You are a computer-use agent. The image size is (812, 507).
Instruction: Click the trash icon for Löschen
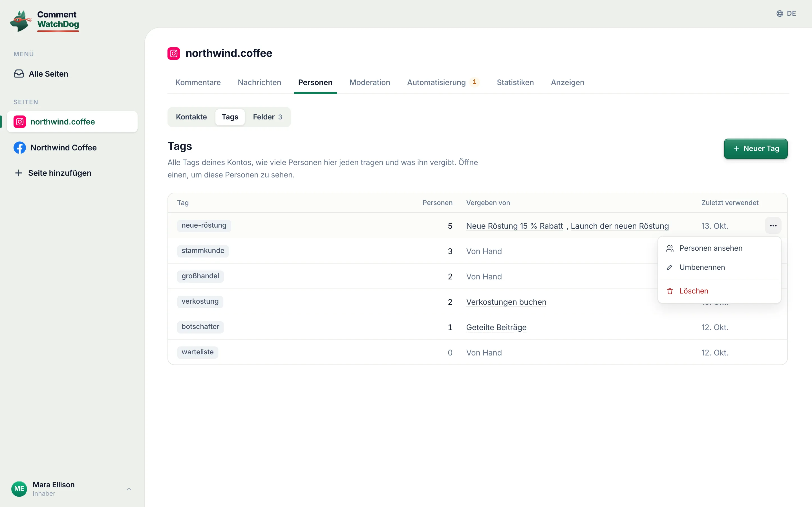tap(670, 291)
